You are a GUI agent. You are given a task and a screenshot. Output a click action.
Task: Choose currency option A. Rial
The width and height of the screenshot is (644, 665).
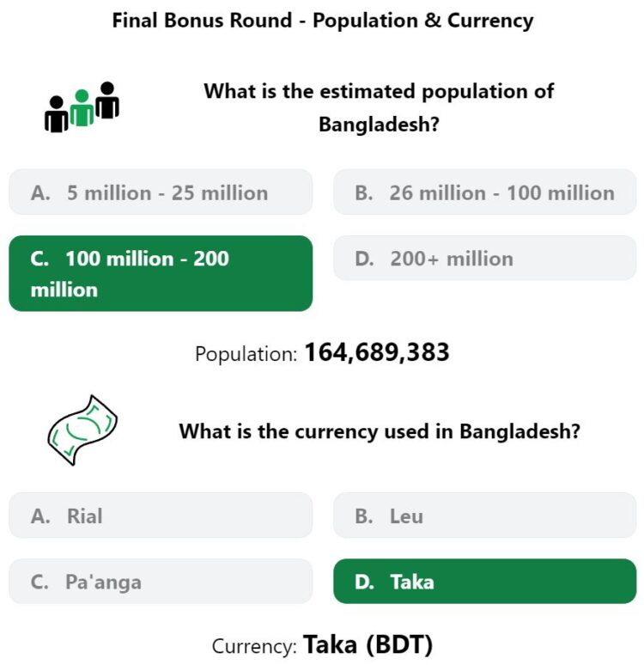tap(161, 516)
